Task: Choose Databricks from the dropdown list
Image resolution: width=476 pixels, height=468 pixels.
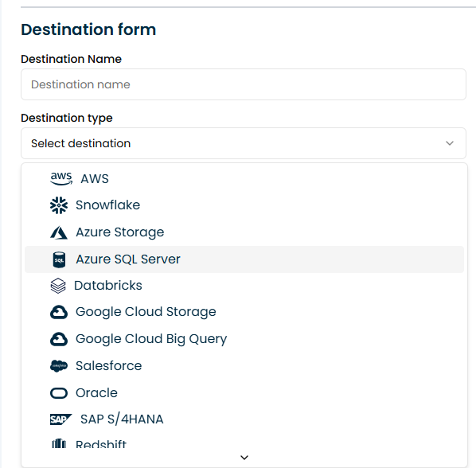Action: point(244,286)
